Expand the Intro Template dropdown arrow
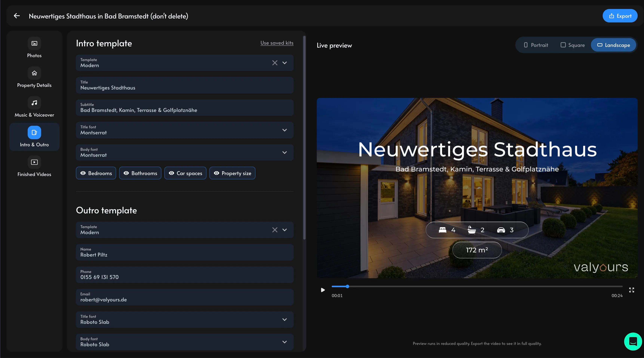Image resolution: width=644 pixels, height=358 pixels. click(284, 63)
